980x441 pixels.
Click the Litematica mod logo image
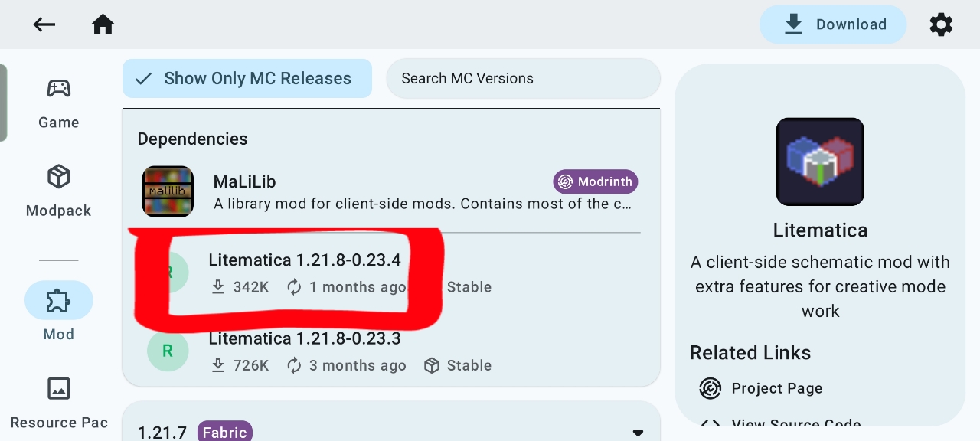tap(820, 162)
